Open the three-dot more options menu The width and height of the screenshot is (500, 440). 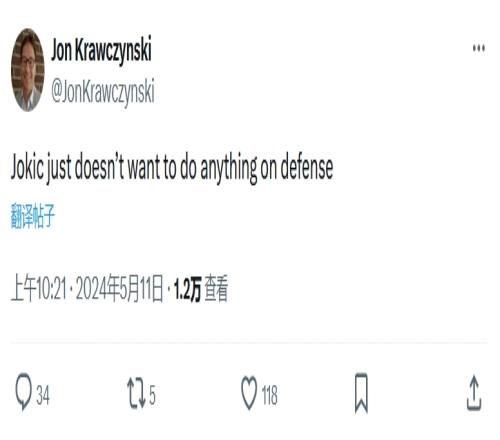(x=479, y=48)
